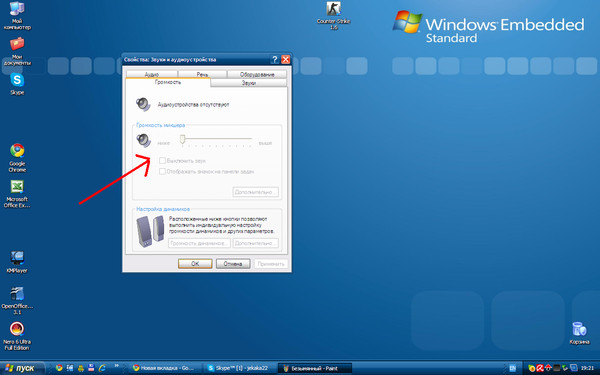Screen dimensions: 600x375
Task: Click the red arrow tray icon
Action: click(x=548, y=367)
